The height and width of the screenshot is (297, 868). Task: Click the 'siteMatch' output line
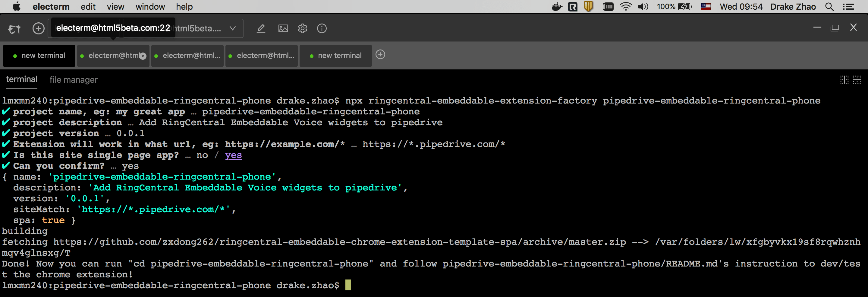click(124, 209)
